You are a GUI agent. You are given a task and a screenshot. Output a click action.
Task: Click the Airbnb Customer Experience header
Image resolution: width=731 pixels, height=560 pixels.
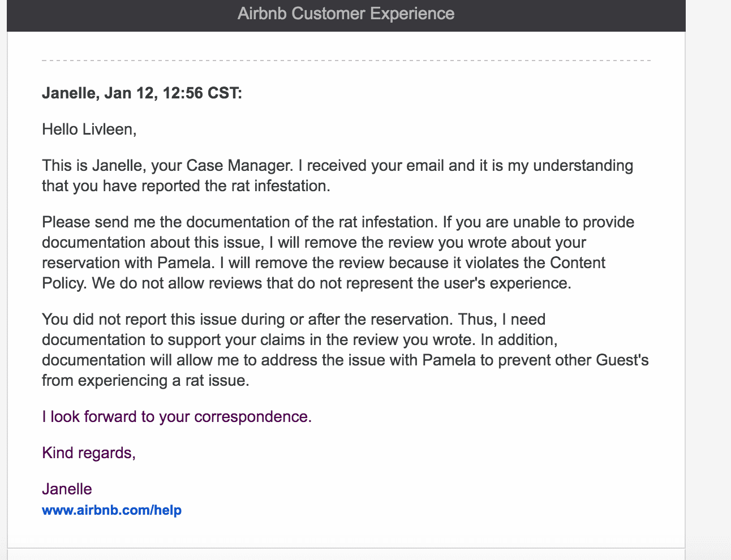click(x=346, y=14)
